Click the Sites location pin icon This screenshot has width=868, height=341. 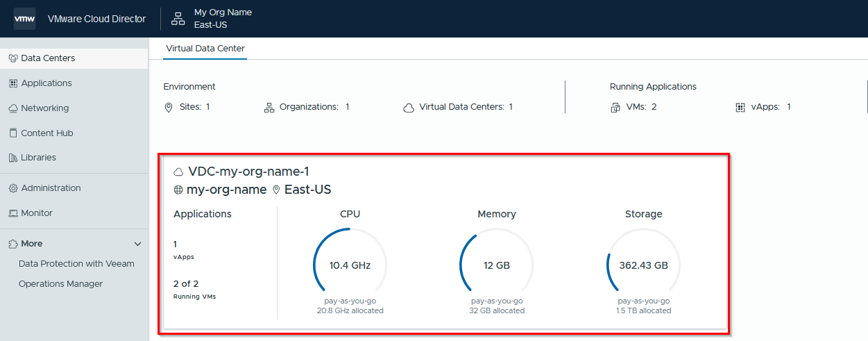(x=168, y=108)
